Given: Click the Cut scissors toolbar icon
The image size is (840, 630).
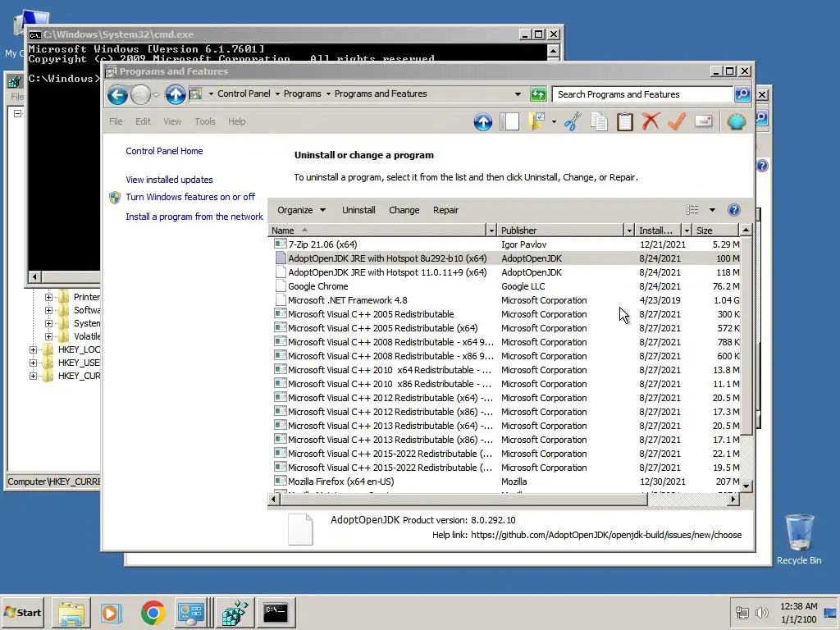Looking at the screenshot, I should (x=573, y=121).
